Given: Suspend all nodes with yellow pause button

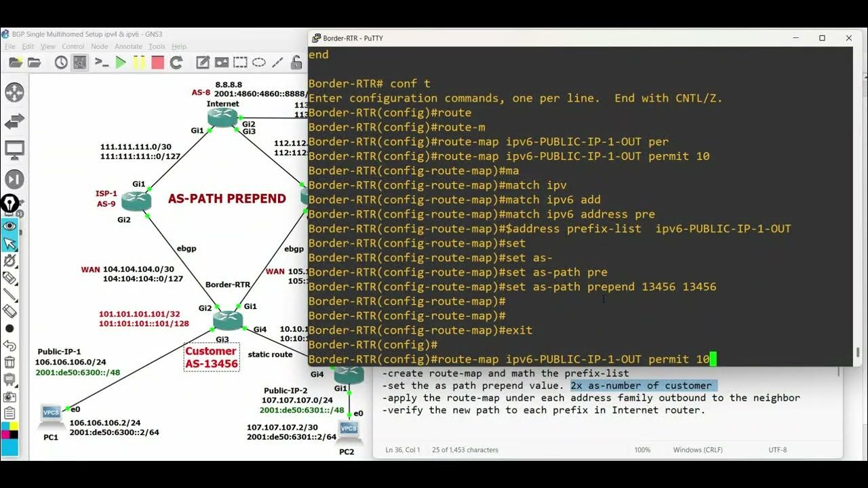Looking at the screenshot, I should pyautogui.click(x=139, y=63).
